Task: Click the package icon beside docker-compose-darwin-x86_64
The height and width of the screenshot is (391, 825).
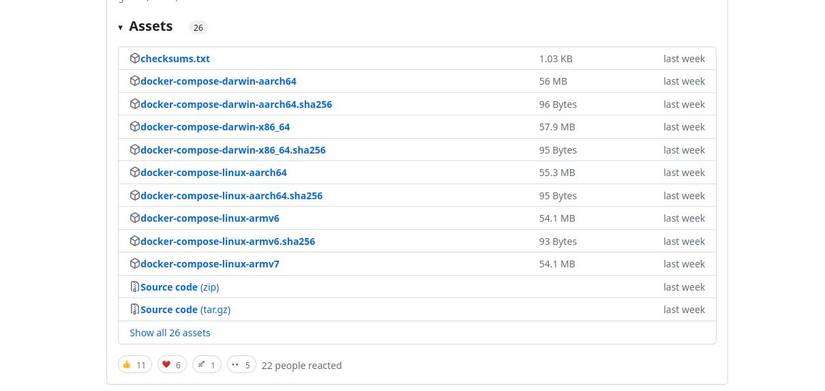Action: coord(135,127)
